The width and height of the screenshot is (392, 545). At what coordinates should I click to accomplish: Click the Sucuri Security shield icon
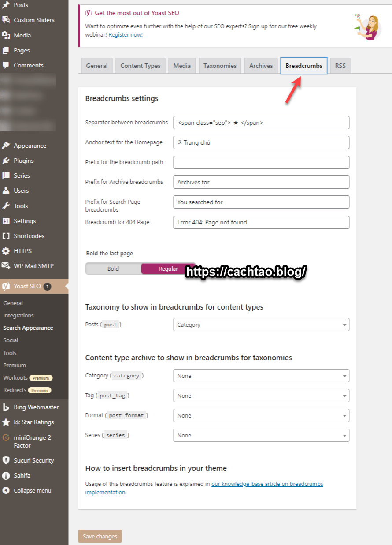6,460
